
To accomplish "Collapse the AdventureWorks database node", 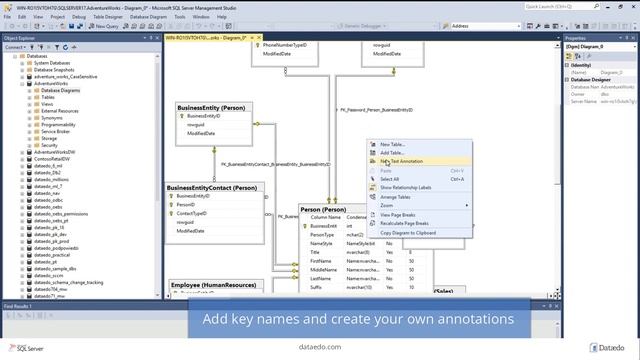I will [x=22, y=83].
